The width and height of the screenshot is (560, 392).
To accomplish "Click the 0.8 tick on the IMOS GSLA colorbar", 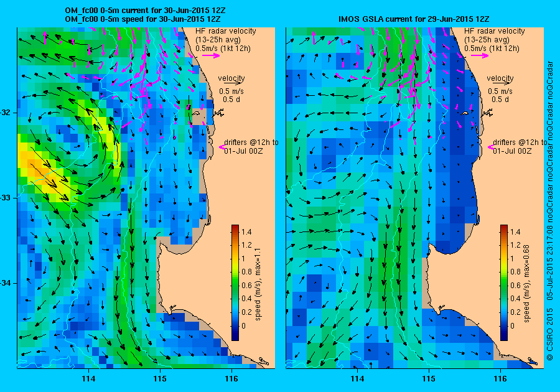I will [x=515, y=272].
